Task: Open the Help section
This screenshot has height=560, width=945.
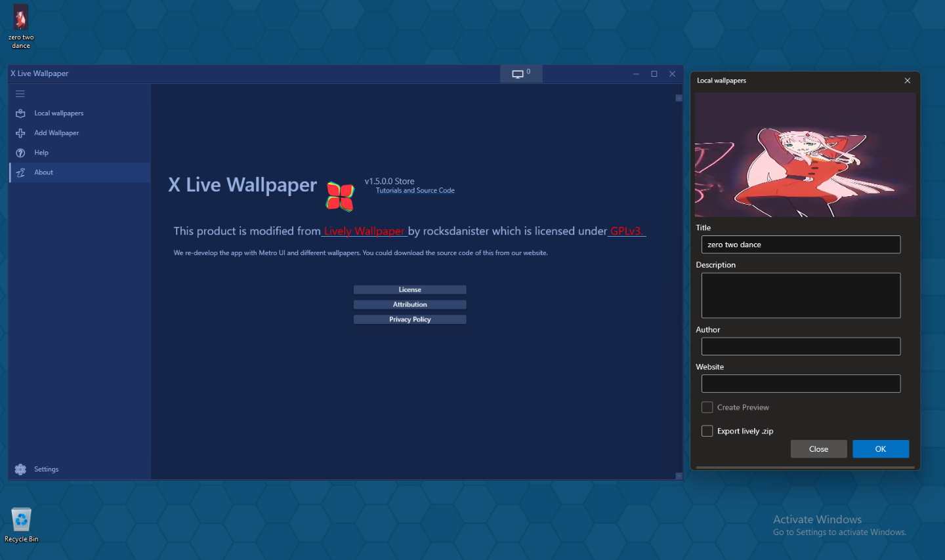Action: coord(79,153)
